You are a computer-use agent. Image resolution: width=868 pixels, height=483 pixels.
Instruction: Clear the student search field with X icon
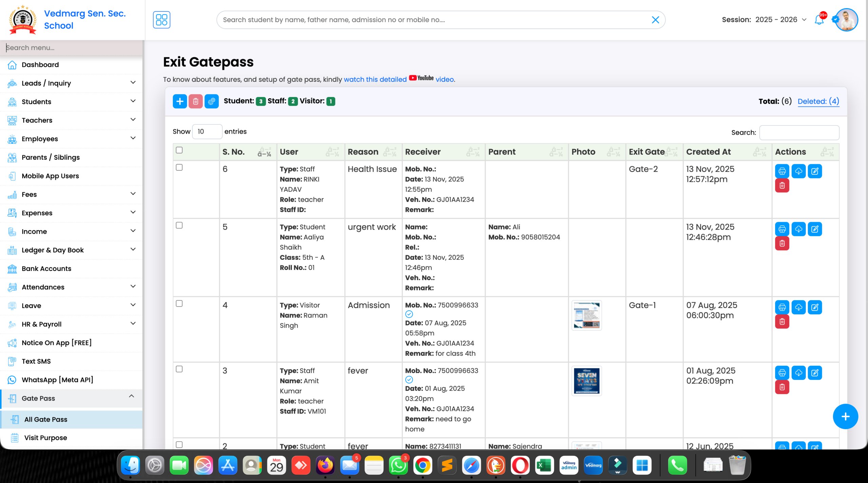[655, 20]
